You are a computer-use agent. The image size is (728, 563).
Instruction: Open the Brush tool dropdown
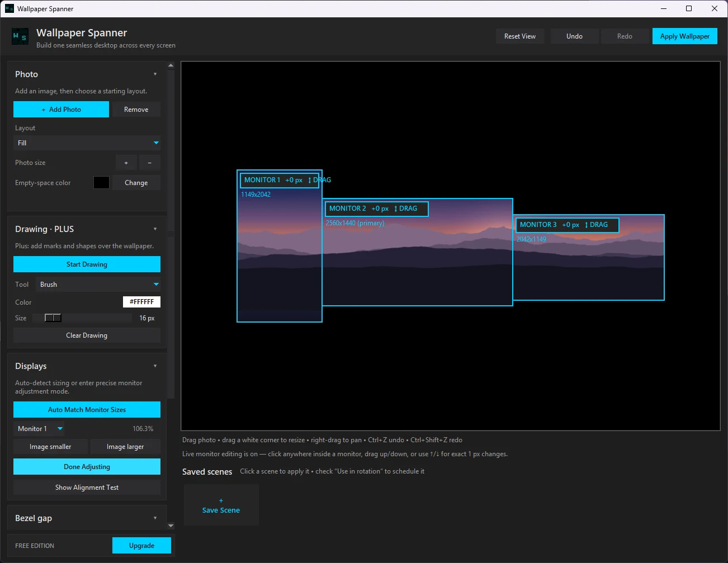(x=98, y=285)
